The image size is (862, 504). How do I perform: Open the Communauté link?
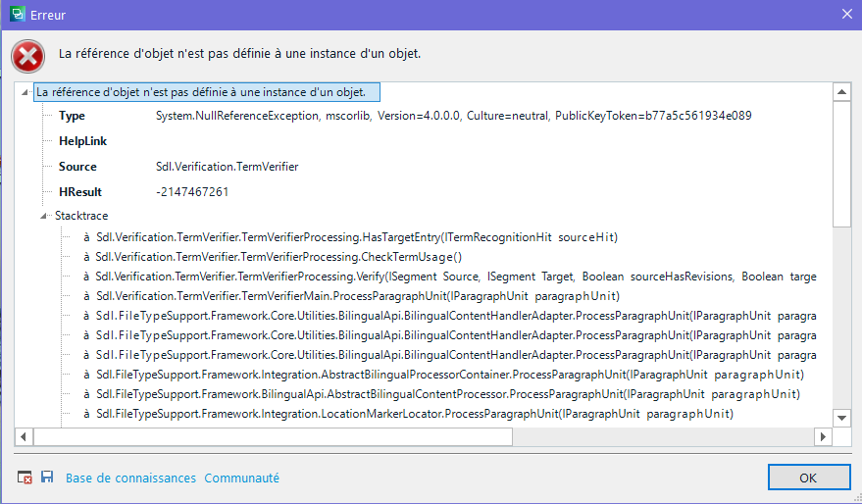pyautogui.click(x=242, y=479)
